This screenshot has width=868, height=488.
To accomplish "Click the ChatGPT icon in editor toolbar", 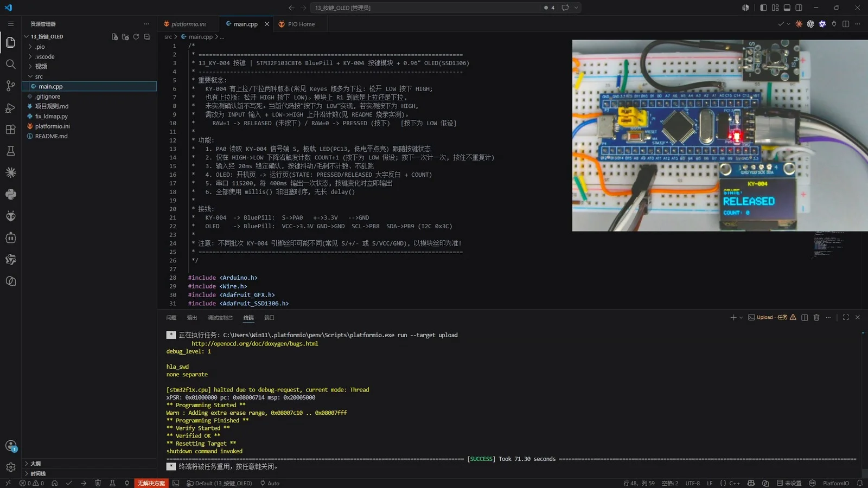I will click(810, 24).
